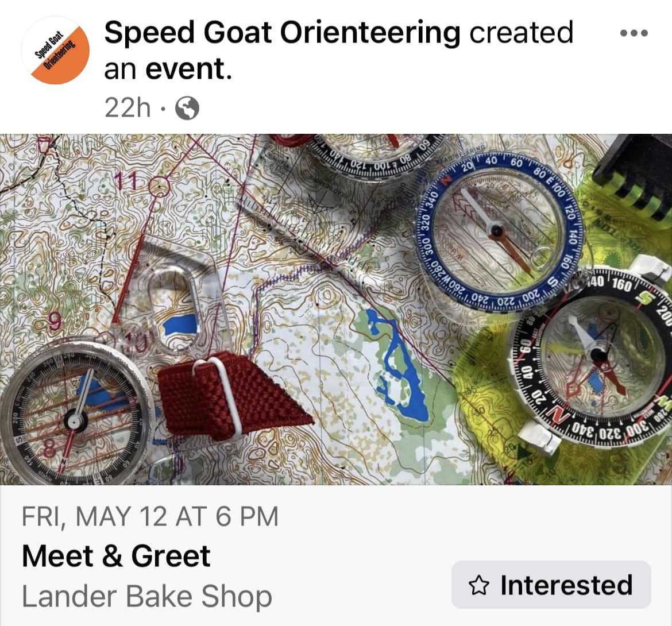Click the globe public audience icon
672x626 pixels.
coord(187,108)
